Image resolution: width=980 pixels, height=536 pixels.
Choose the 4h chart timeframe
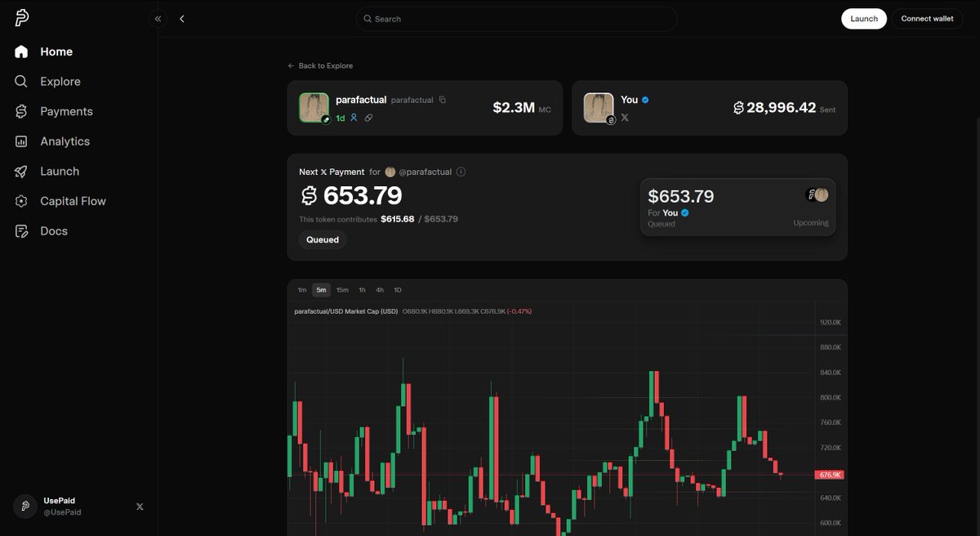pos(380,290)
